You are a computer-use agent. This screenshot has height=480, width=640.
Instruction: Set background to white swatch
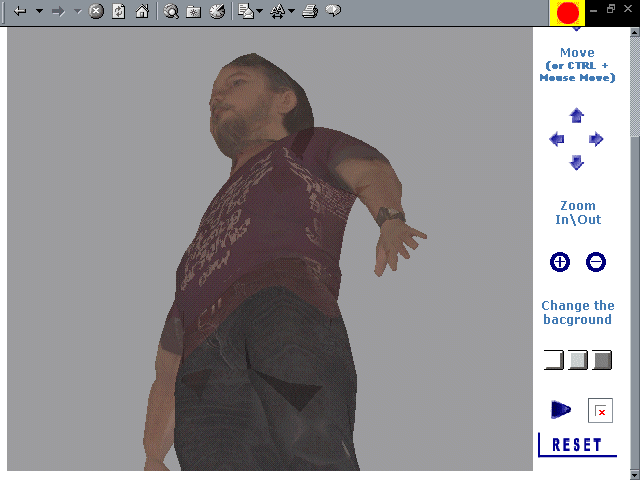[x=553, y=360]
